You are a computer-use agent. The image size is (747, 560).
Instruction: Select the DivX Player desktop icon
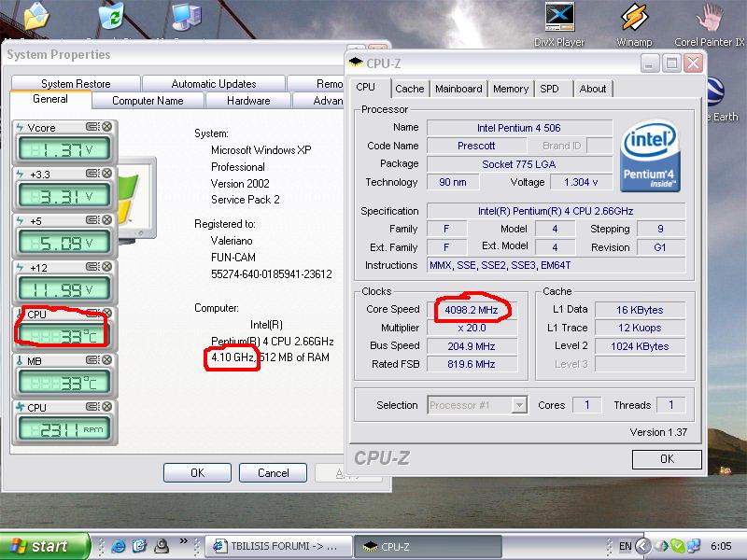(x=559, y=24)
